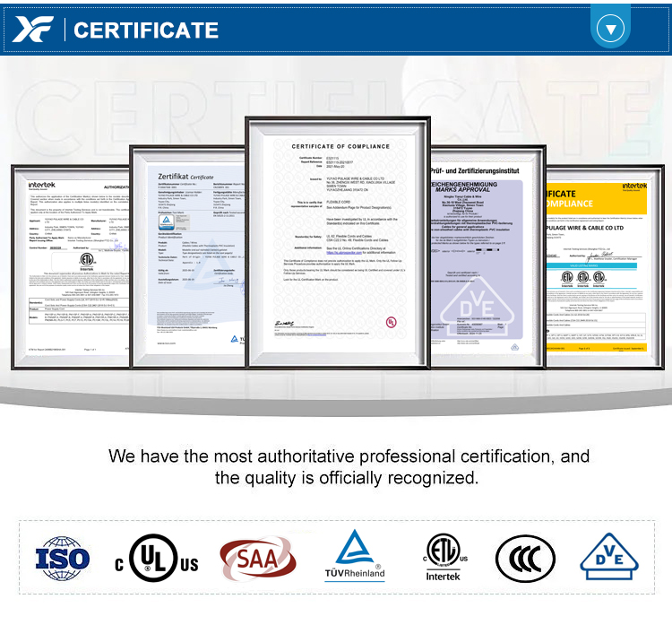Open the Intertek authorization certificate frame
Image resolution: width=672 pixels, height=625 pixels.
(x=71, y=267)
